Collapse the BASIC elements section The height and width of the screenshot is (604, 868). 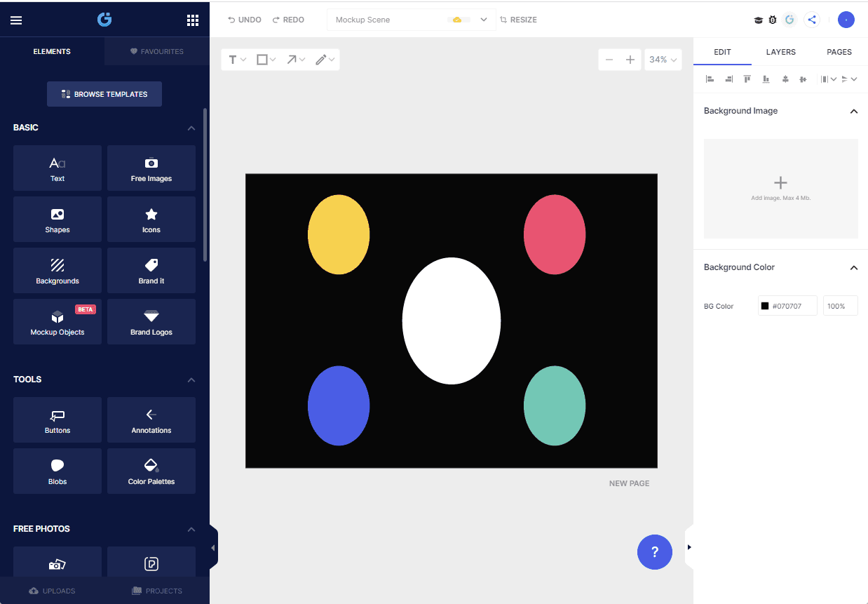point(191,128)
